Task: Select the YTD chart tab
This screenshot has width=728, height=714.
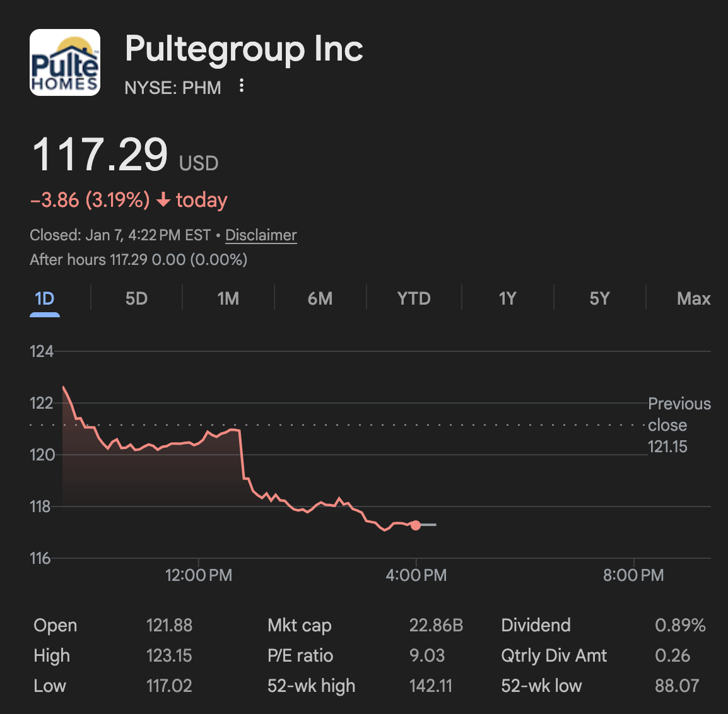Action: click(414, 298)
